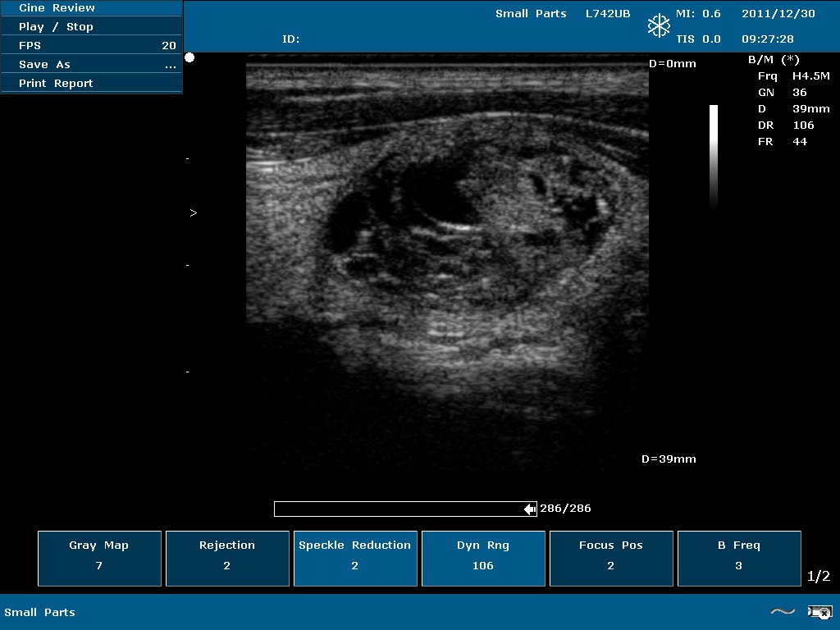Click the wave symbol in status bar
Image resolution: width=840 pixels, height=630 pixels.
tap(783, 611)
